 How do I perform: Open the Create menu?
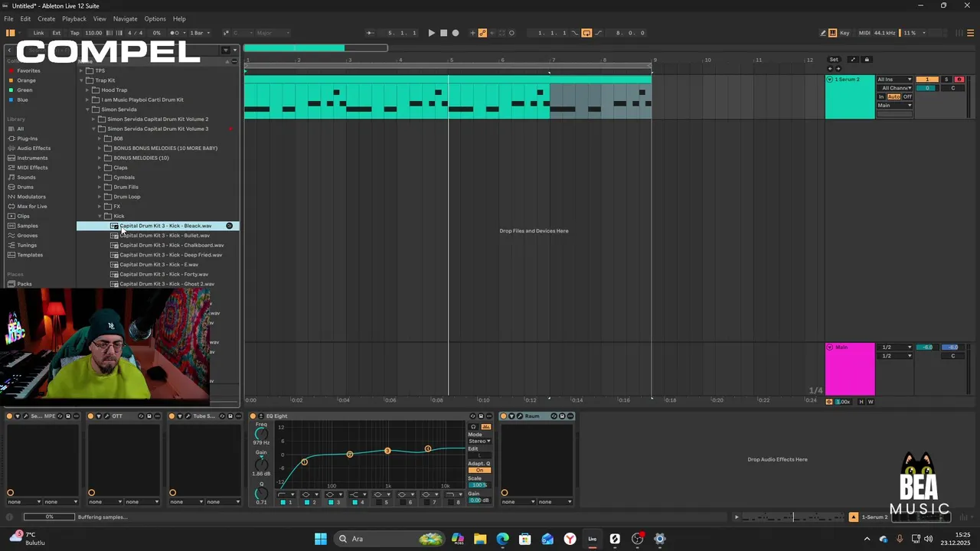[46, 18]
